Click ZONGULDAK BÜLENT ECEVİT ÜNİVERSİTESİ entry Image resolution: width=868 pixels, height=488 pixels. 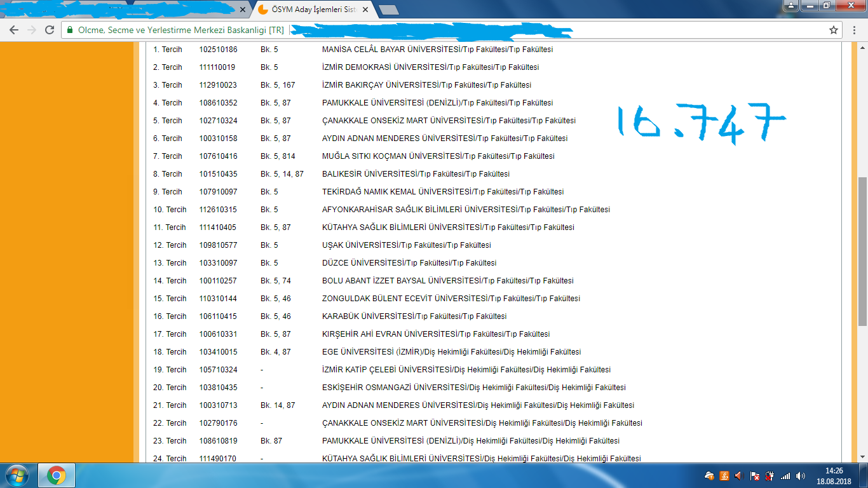(x=451, y=299)
